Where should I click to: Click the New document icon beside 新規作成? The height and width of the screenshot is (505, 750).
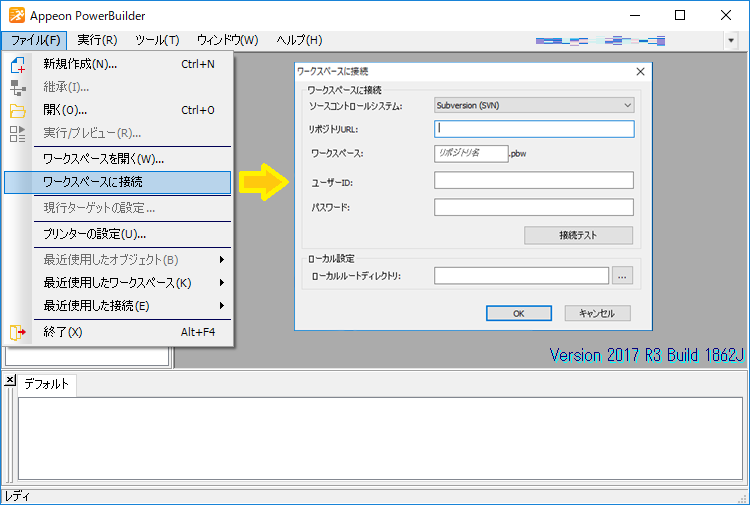click(17, 65)
